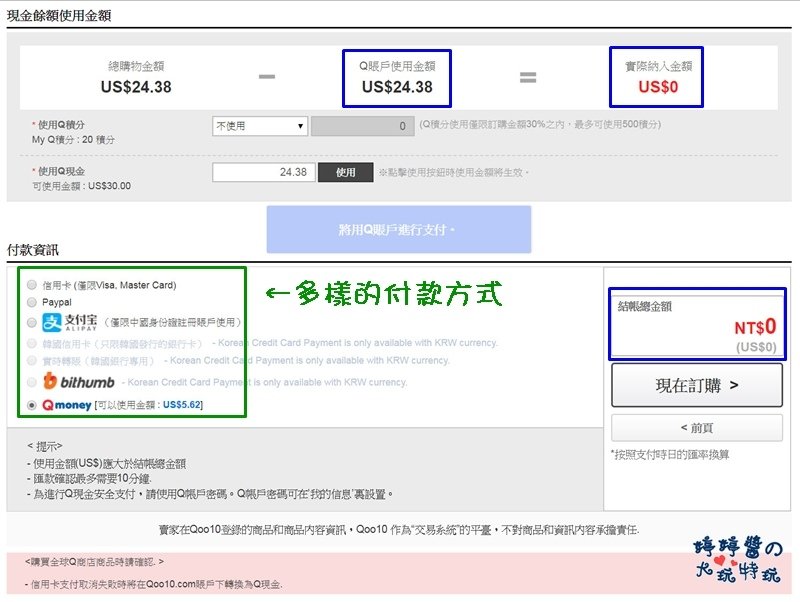The width and height of the screenshot is (800, 602).
Task: Click the Qmoney logo
Action: [67, 405]
